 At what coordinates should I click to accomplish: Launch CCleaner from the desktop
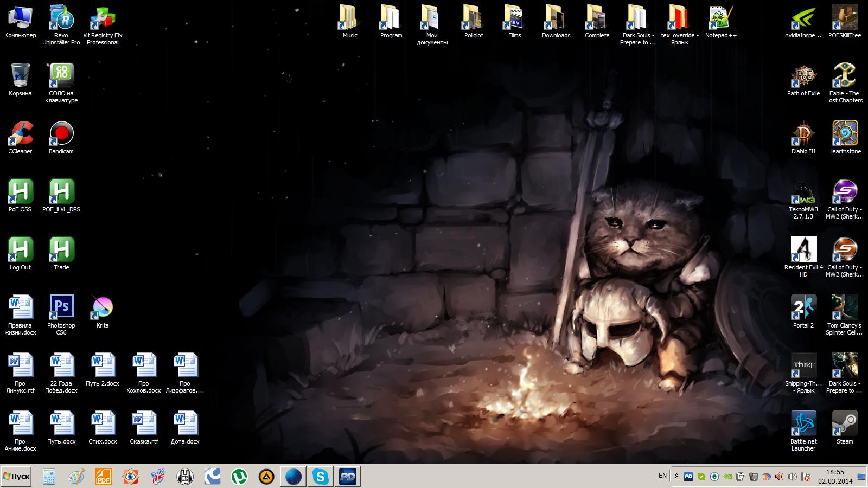pos(20,134)
